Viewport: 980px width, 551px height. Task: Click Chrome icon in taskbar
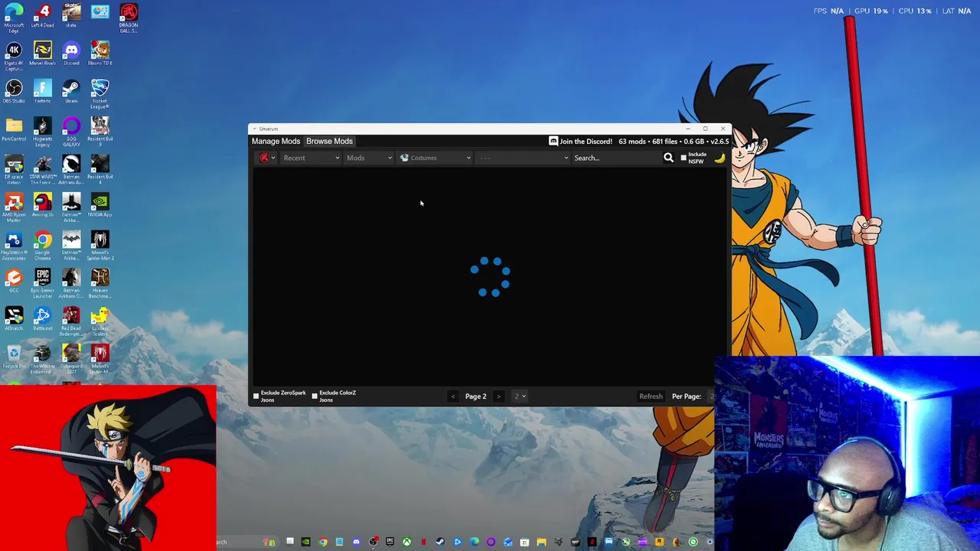click(322, 542)
